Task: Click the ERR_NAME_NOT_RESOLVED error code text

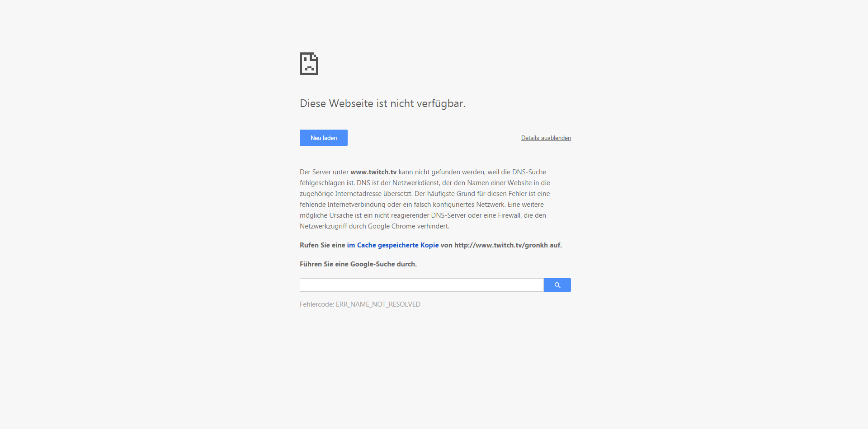Action: coord(378,304)
